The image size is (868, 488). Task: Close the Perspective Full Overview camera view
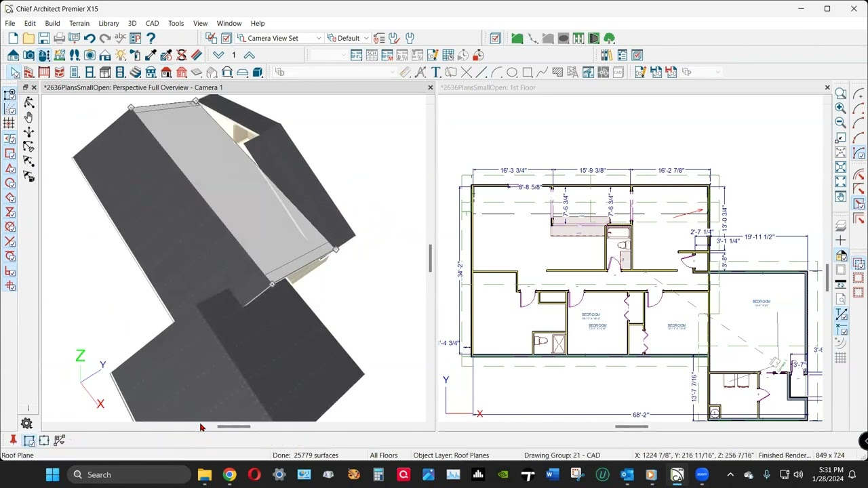click(430, 87)
